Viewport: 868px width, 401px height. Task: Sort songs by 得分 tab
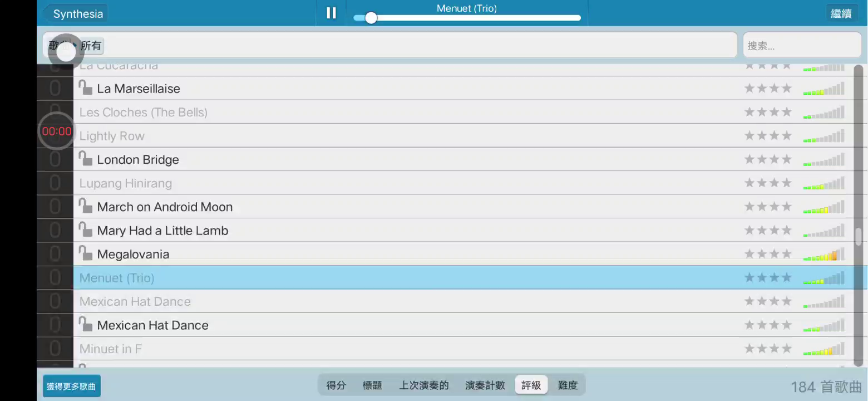click(x=336, y=385)
